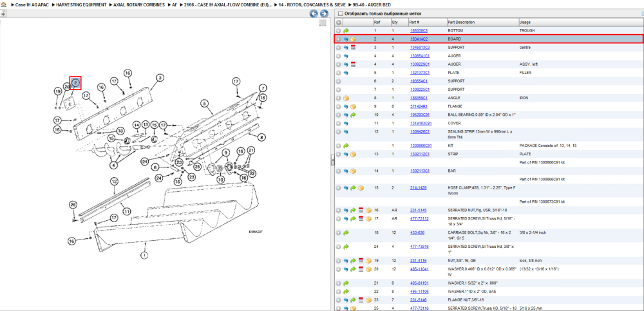Click red list icon for part 231-5145
The width and height of the screenshot is (644, 311).
[361, 210]
